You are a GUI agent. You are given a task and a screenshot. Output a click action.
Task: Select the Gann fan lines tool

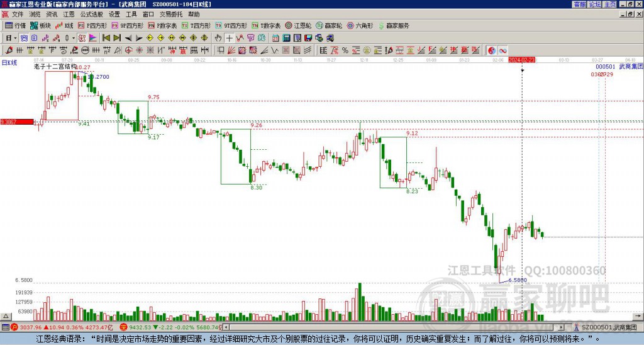231,50
